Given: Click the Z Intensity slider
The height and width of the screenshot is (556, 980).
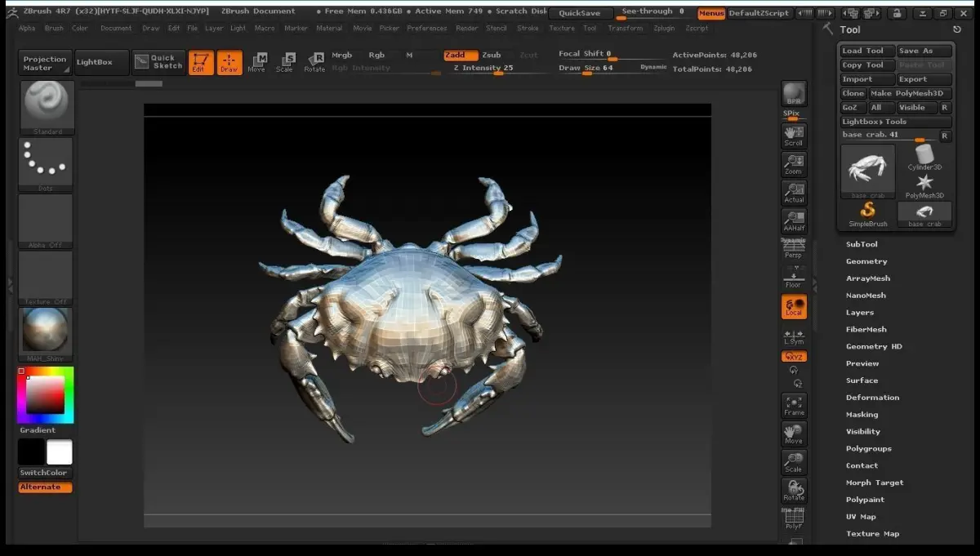Looking at the screenshot, I should coord(483,69).
